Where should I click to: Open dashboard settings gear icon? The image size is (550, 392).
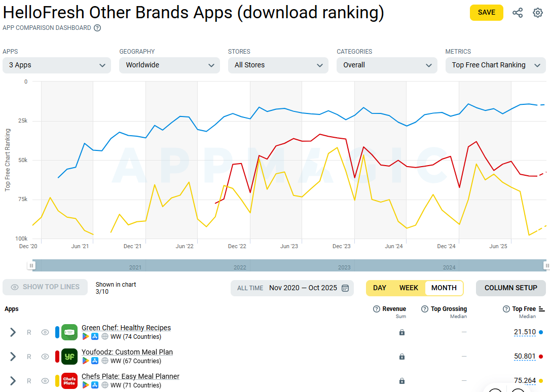tap(538, 13)
